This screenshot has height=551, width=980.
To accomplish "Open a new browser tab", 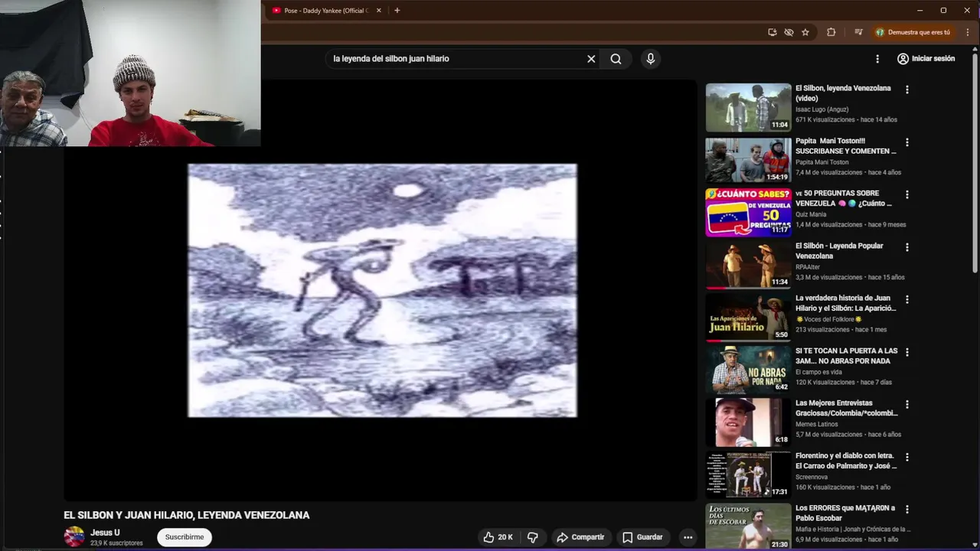I will (x=397, y=11).
